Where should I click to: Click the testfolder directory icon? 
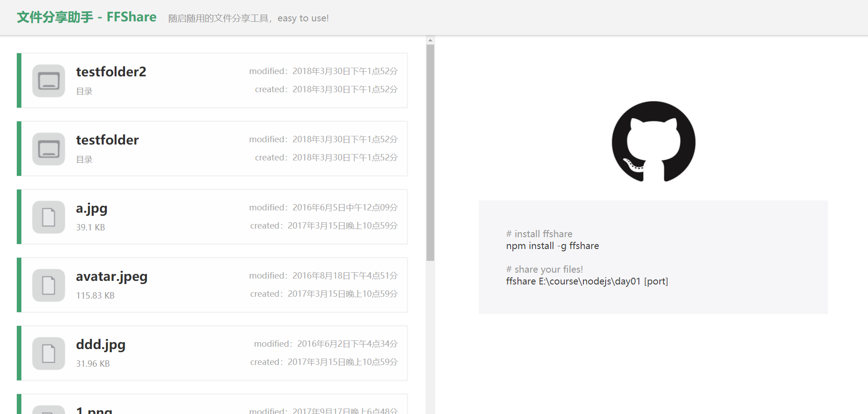[x=49, y=149]
